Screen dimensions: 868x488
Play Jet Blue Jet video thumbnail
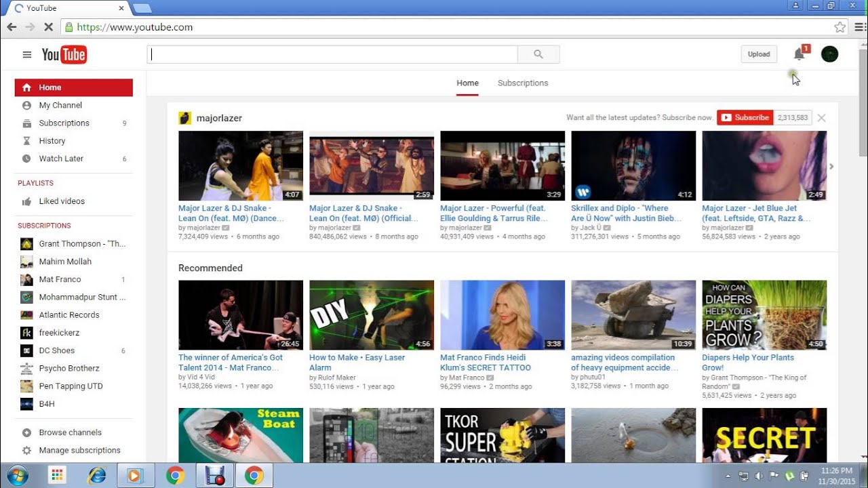pyautogui.click(x=764, y=166)
